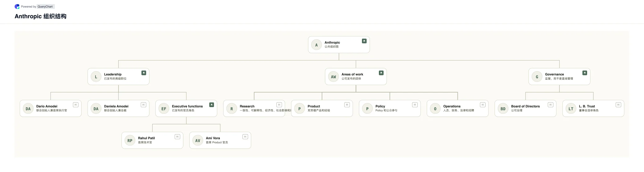
Task: Click the 公司发布的团体 subtitle
Action: (x=351, y=79)
